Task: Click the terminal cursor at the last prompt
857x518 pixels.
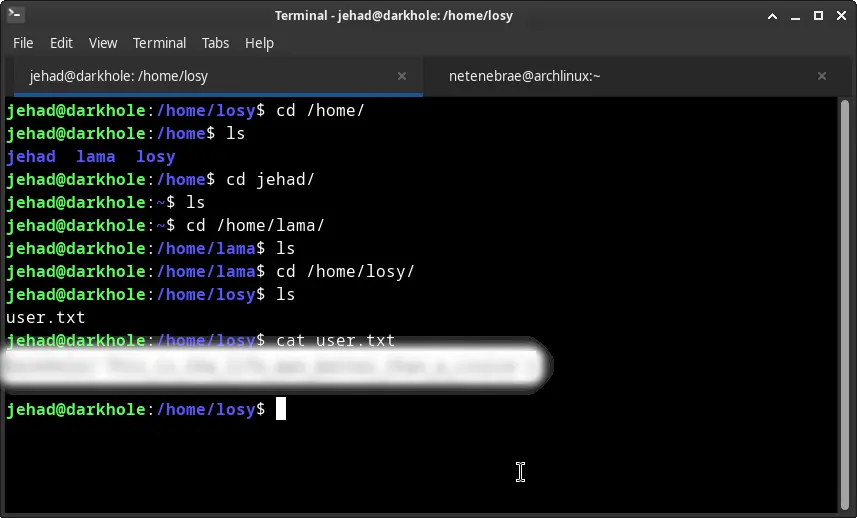Action: click(281, 409)
